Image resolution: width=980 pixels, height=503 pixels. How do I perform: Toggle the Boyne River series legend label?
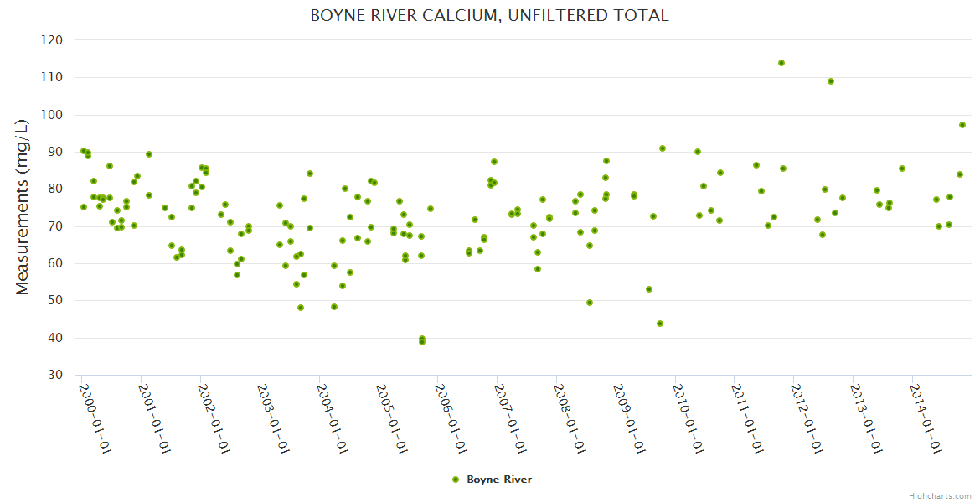click(x=499, y=480)
